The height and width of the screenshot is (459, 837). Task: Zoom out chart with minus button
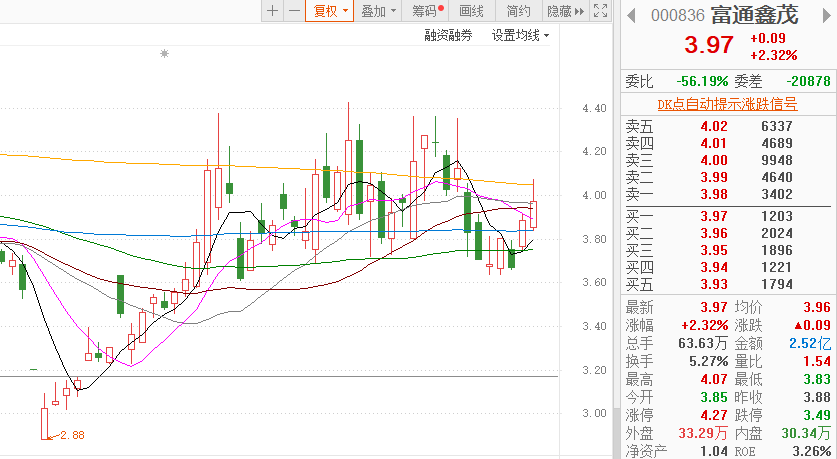pos(294,11)
